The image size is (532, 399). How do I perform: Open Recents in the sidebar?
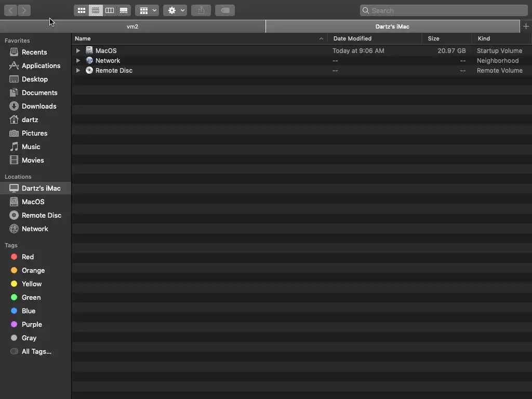[36, 52]
